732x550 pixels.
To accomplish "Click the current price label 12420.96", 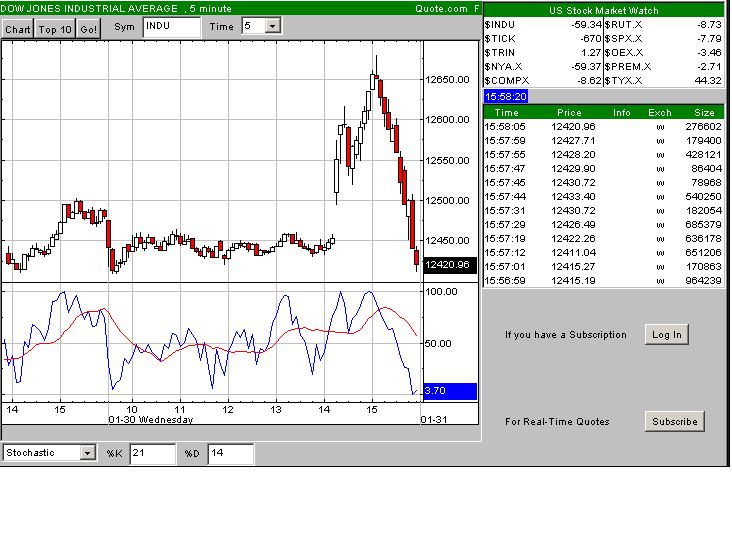I will [446, 265].
